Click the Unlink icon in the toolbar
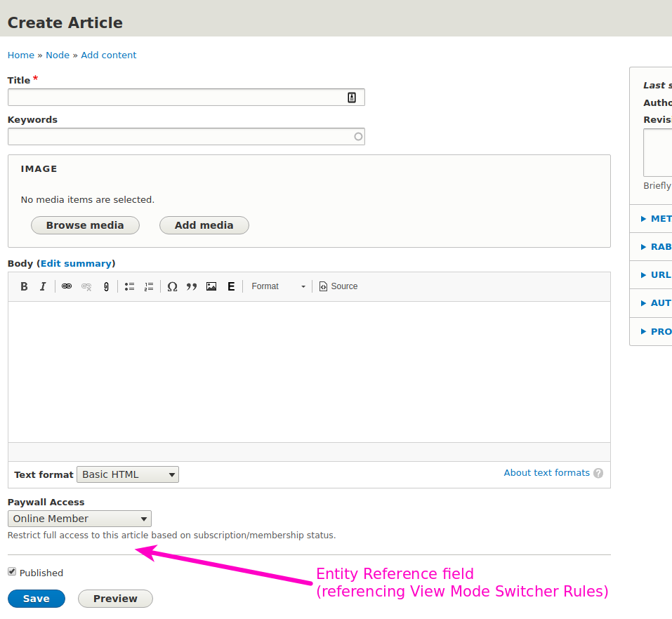Screen dimensions: 672x619 [86, 286]
